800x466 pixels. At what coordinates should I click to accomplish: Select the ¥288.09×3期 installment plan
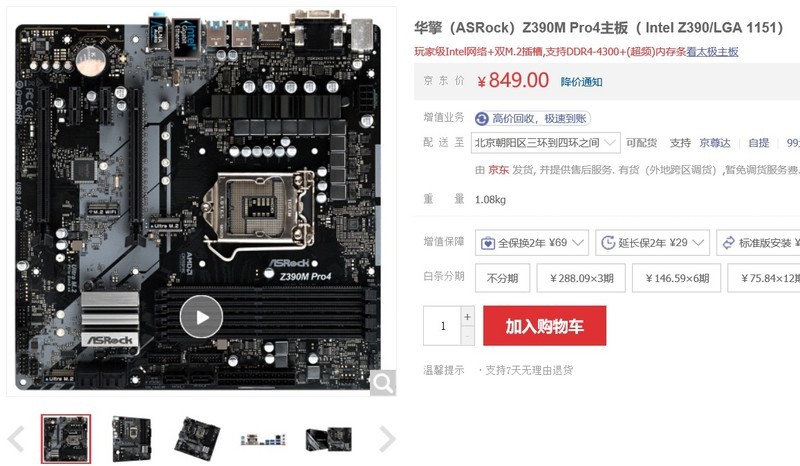click(x=581, y=278)
